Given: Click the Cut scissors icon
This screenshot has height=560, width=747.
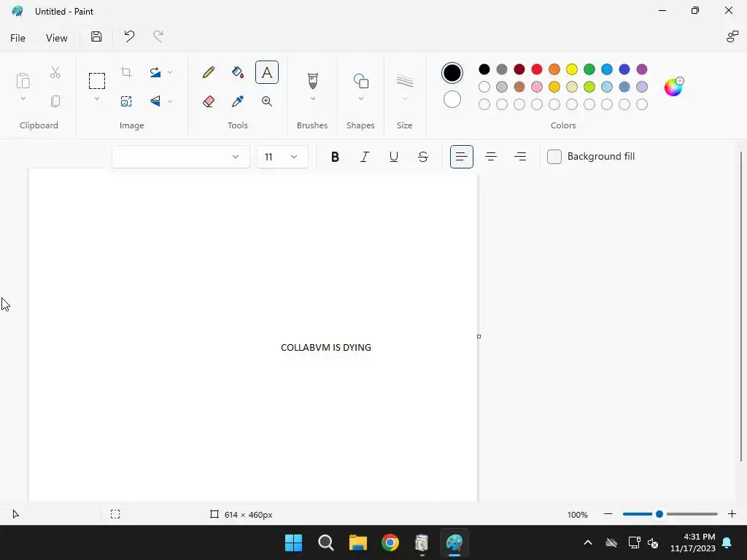Looking at the screenshot, I should [55, 72].
